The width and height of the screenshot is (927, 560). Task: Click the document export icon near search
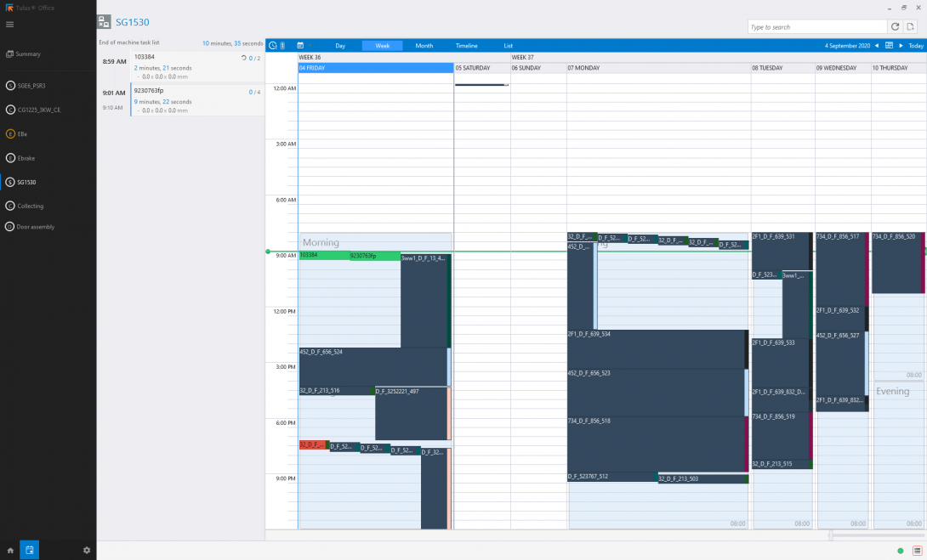tap(910, 27)
